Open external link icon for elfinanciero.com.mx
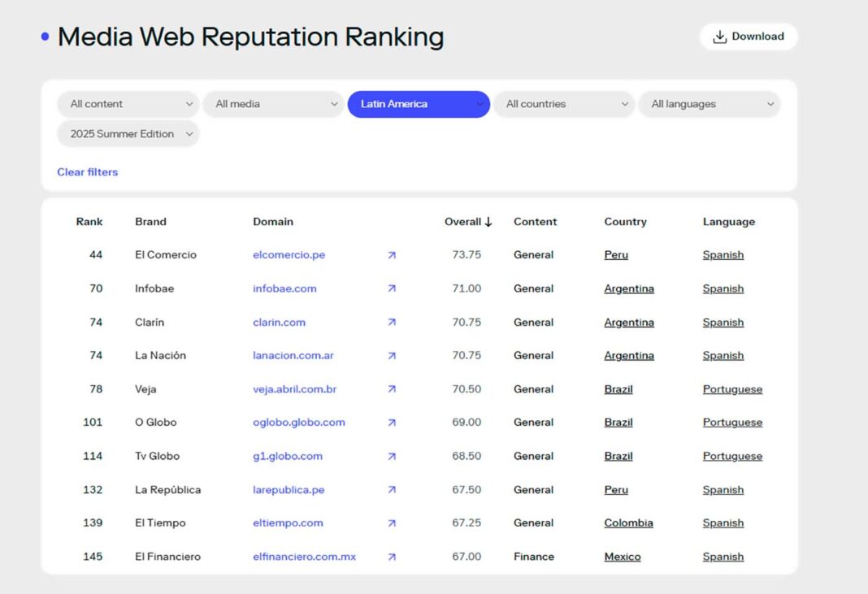Viewport: 868px width, 594px height. (x=392, y=557)
